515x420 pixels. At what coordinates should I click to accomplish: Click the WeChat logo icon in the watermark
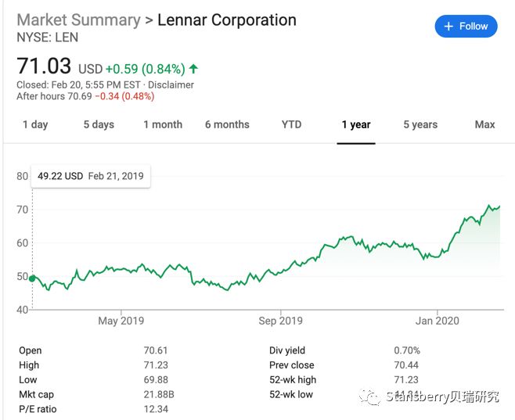371,397
